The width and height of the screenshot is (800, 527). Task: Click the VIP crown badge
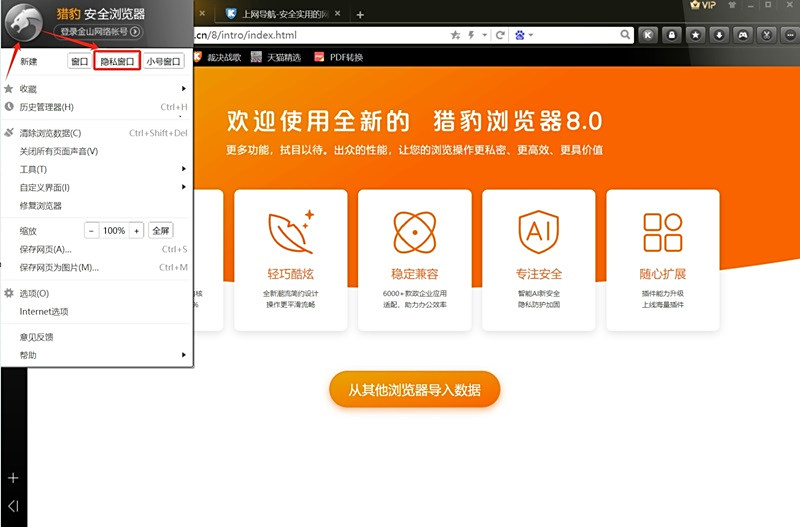click(703, 5)
